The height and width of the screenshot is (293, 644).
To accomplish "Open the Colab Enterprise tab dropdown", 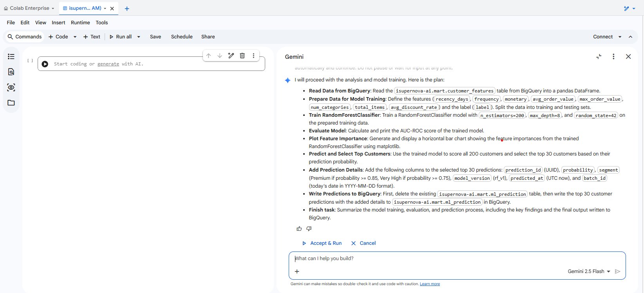I will pyautogui.click(x=53, y=8).
